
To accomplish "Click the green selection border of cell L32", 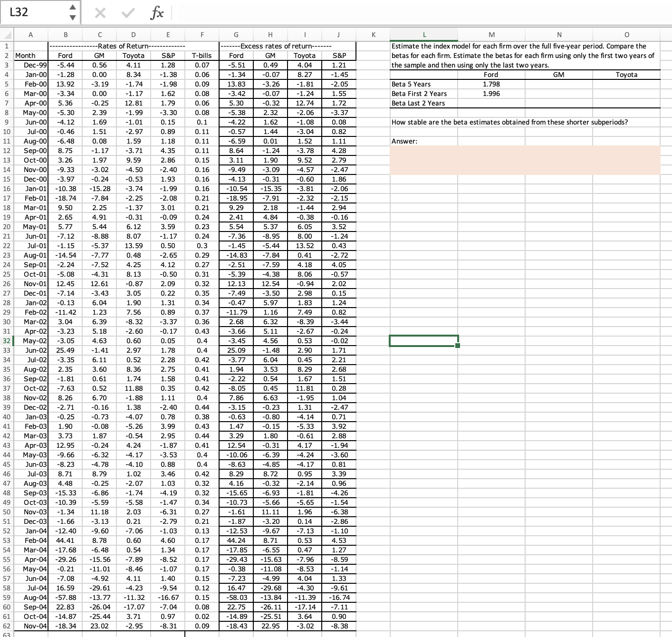I will 423,336.
